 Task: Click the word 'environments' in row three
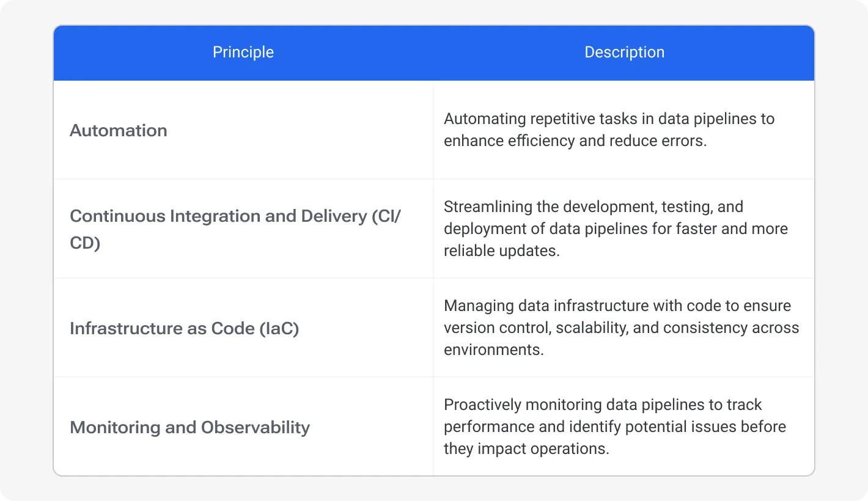tap(493, 349)
